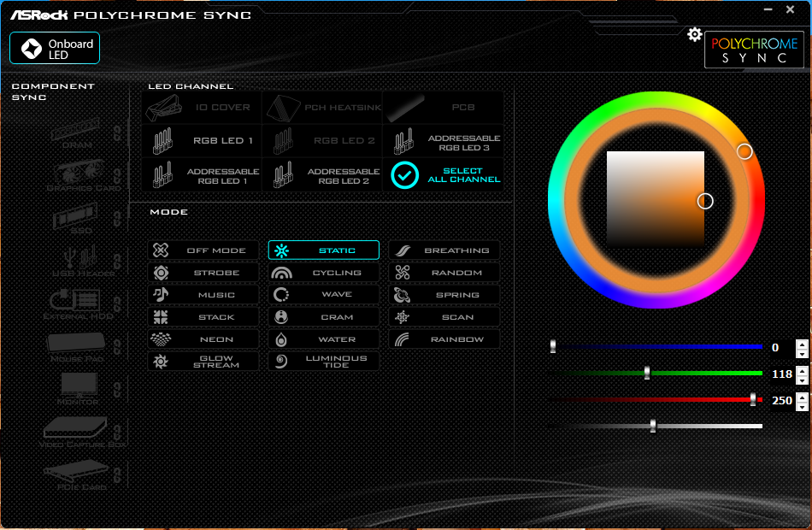Click the Rainbow mode icon
The image size is (812, 530).
(402, 339)
